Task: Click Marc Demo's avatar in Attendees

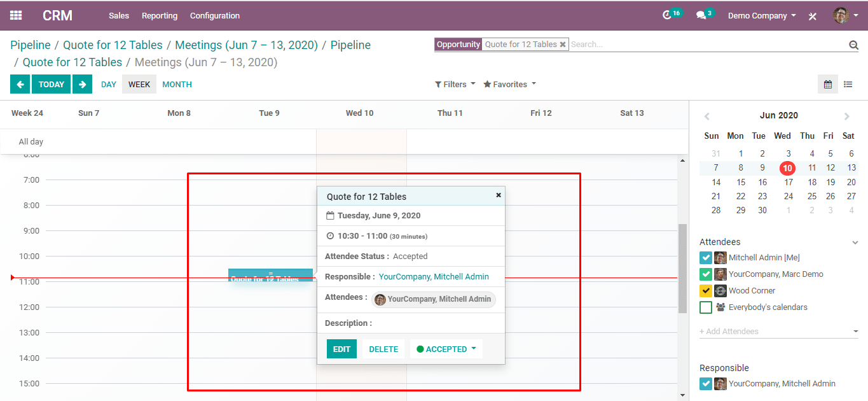Action: pyautogui.click(x=720, y=274)
